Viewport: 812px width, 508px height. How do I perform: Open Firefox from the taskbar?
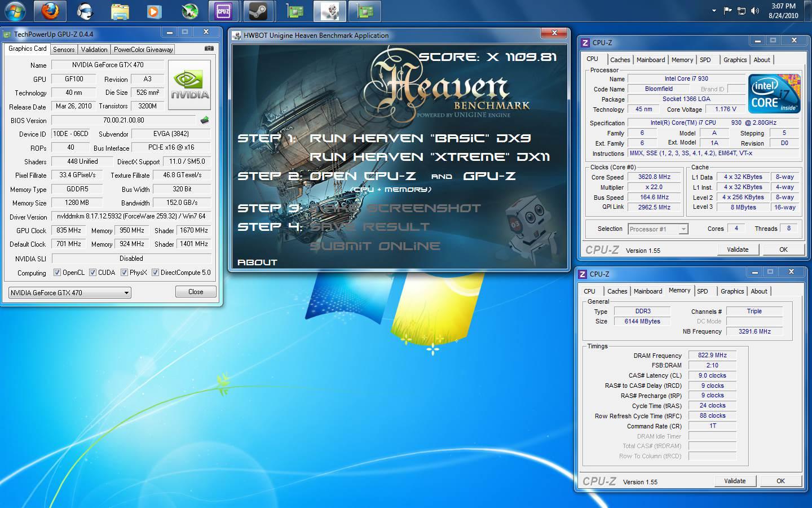(x=50, y=11)
